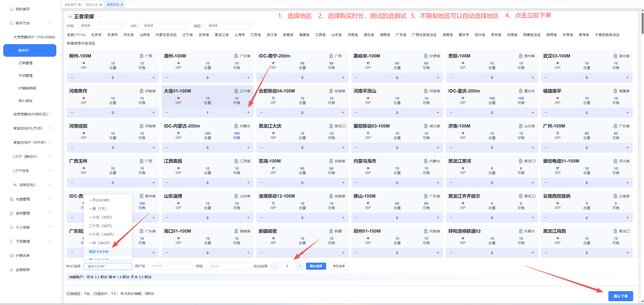Increase quantity plus on 广州-100M card

pos(628,148)
